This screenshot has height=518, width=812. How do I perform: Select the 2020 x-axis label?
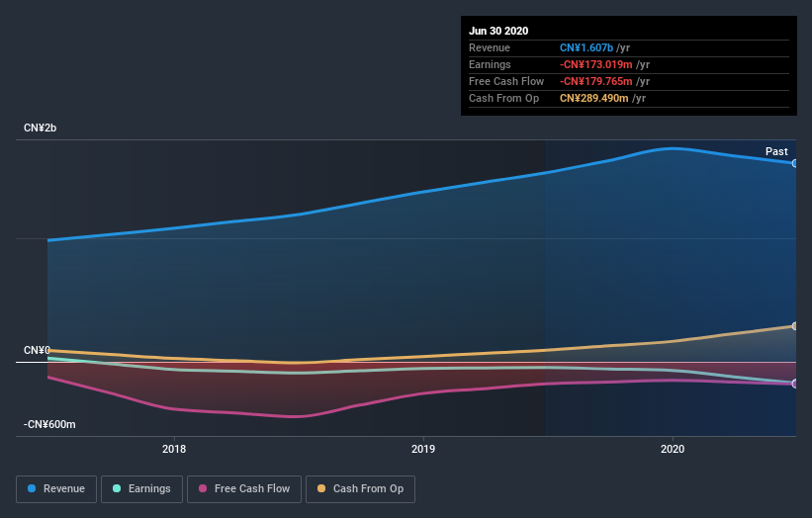pyautogui.click(x=673, y=449)
